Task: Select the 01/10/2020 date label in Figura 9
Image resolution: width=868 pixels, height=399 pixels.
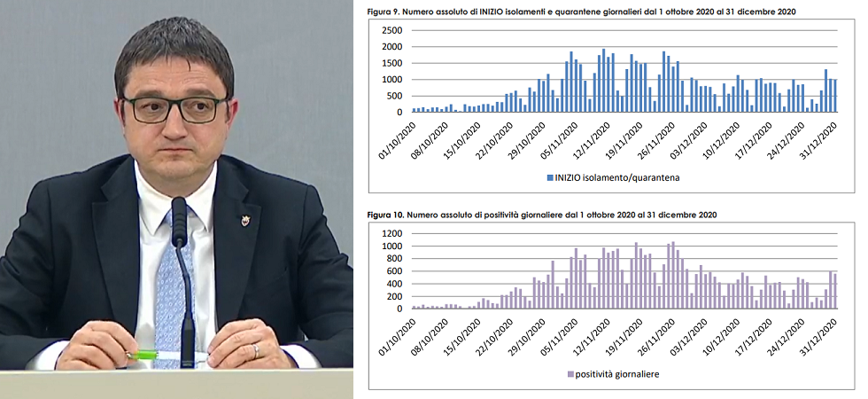Action: (x=397, y=144)
